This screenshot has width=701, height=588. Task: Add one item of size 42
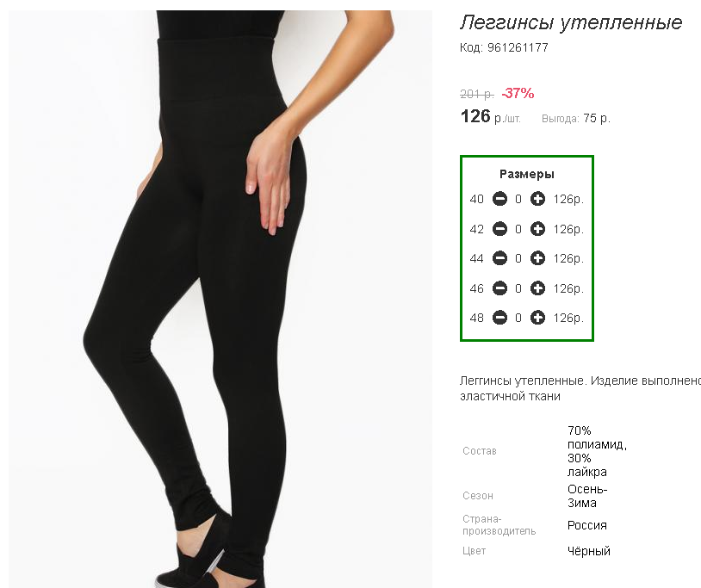tap(537, 229)
